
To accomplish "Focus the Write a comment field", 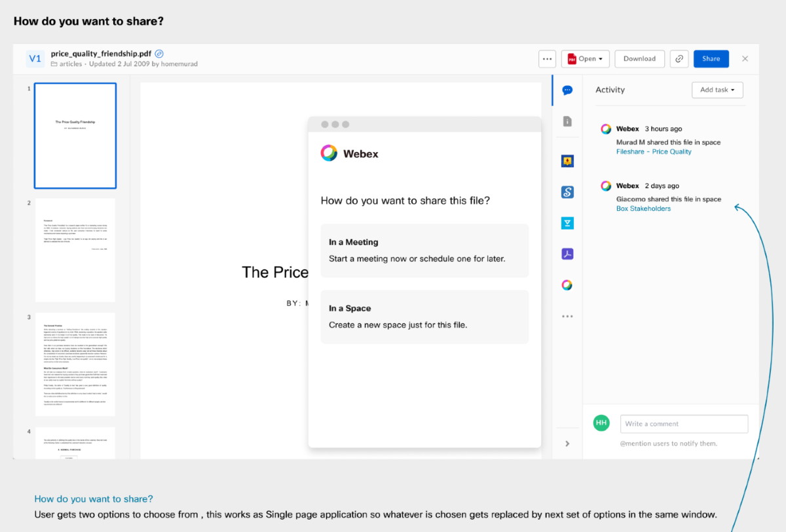I will (x=684, y=424).
